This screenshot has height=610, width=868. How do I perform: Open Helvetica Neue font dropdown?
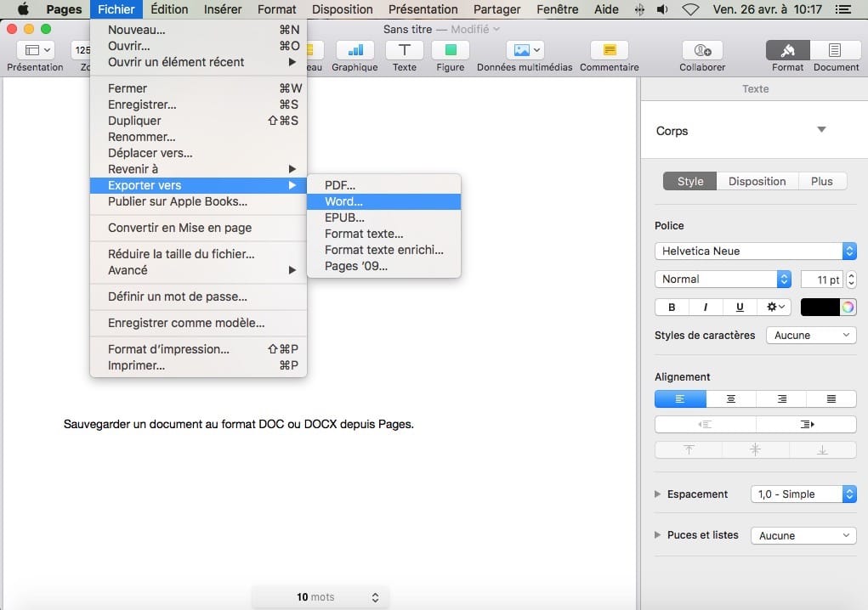click(756, 251)
